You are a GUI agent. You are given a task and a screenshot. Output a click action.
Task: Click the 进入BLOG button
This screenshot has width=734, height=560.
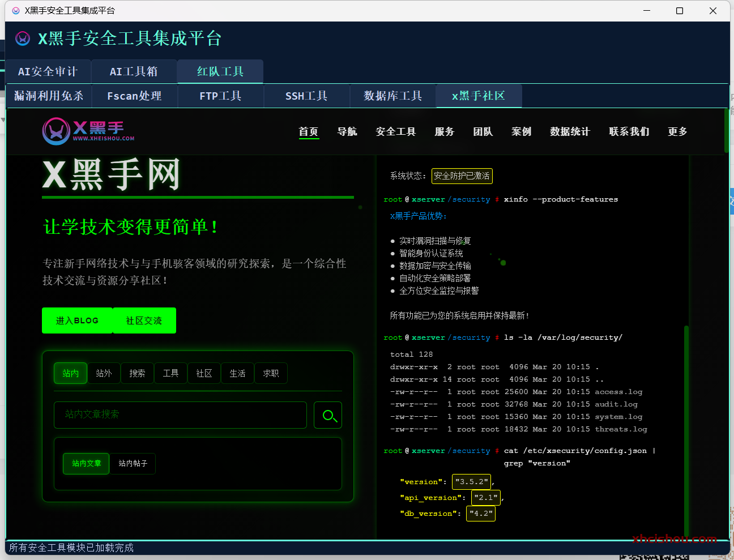77,320
